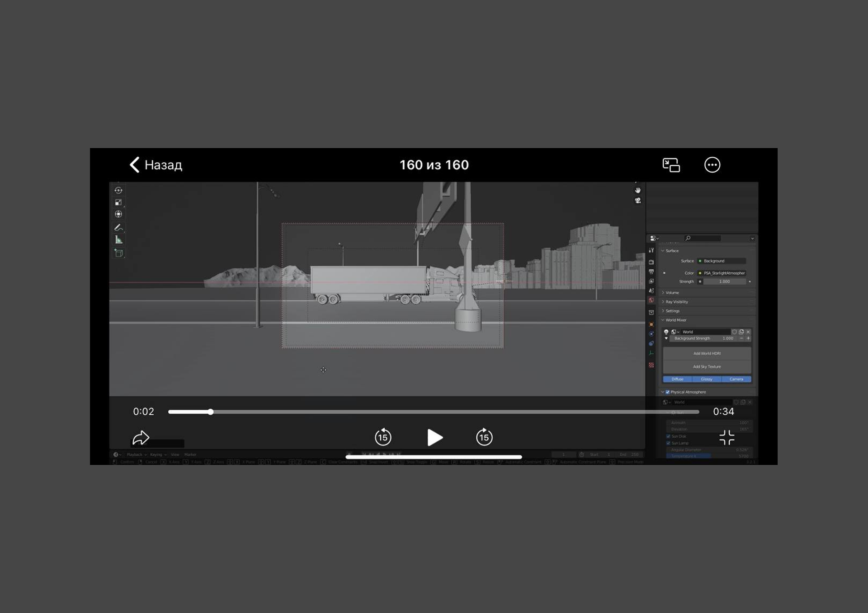This screenshot has width=868, height=613.
Task: Select the Rotate tool in viewport toolbar
Action: coord(118,190)
